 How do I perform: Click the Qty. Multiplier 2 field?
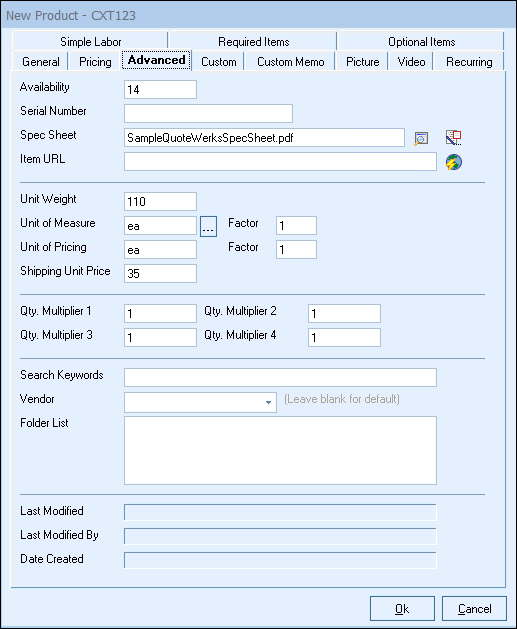click(x=344, y=313)
